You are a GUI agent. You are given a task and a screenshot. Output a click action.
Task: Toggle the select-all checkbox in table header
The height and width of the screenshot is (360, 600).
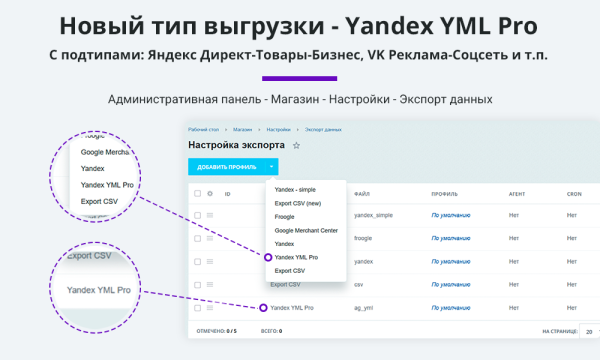point(197,194)
